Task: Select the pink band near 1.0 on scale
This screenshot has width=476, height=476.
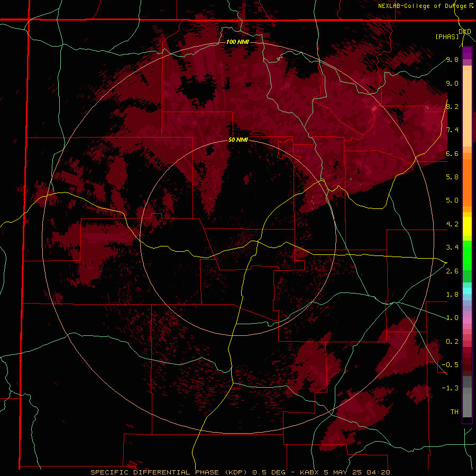Action: click(x=467, y=321)
